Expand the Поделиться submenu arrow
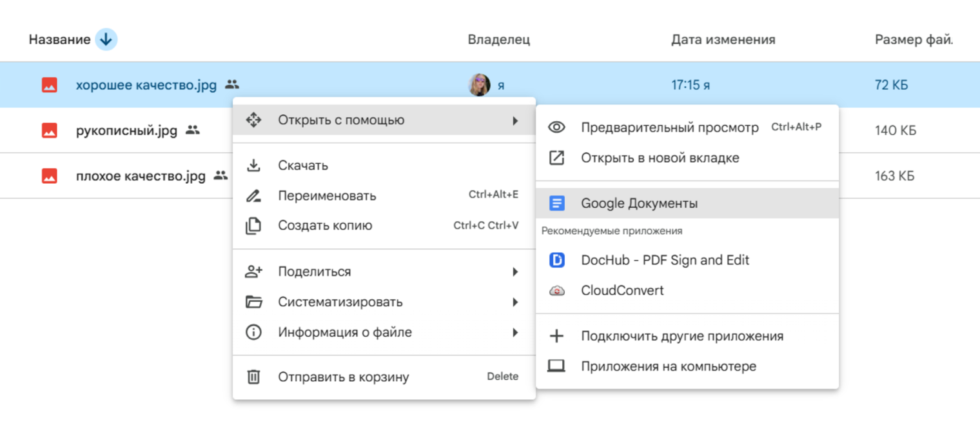 click(x=515, y=272)
